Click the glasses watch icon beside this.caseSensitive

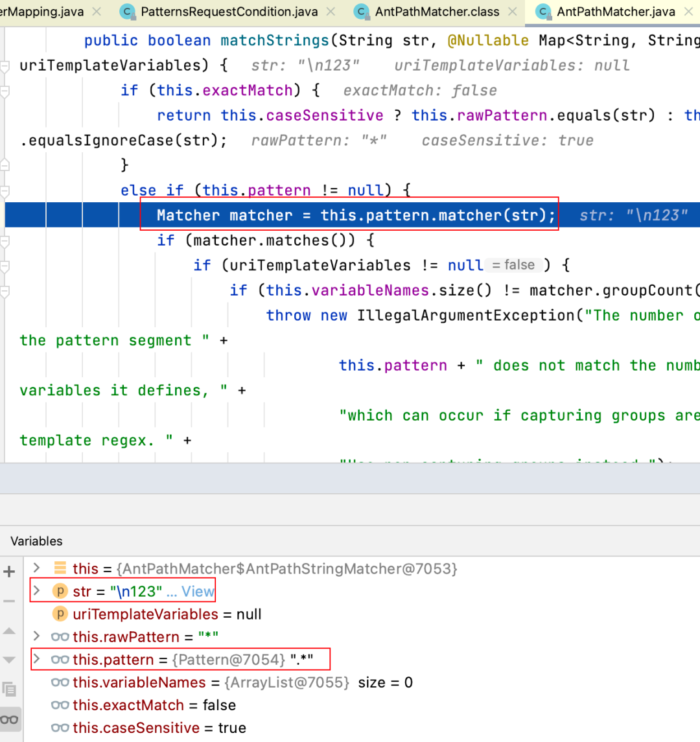tap(60, 728)
